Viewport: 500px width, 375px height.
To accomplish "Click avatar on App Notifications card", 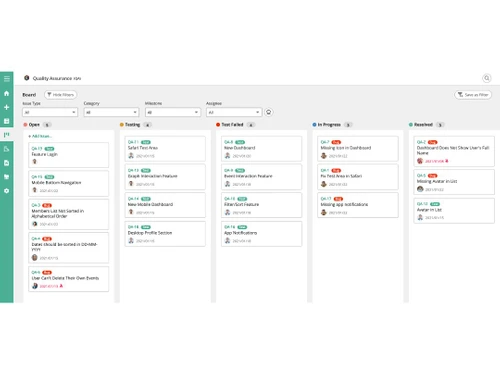I will point(227,240).
